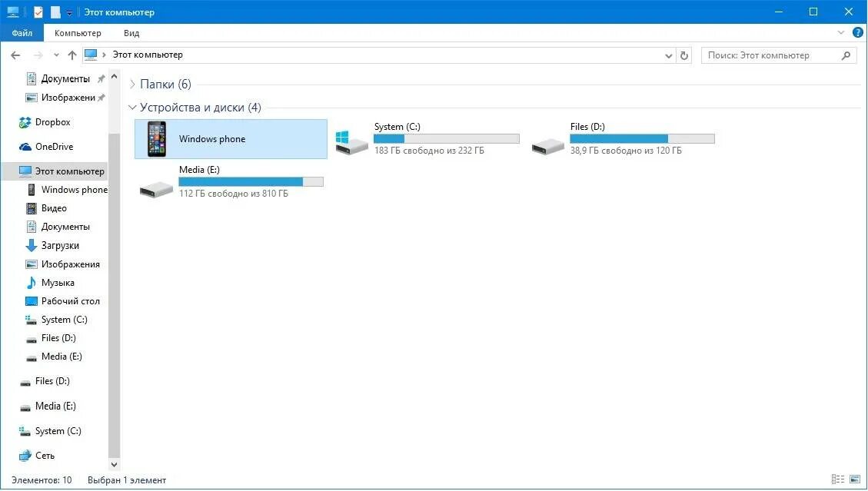Screen dimensions: 868x491
Task: Click the text '183 ГБ свободно из 232 ГБ'
Action: click(x=429, y=151)
